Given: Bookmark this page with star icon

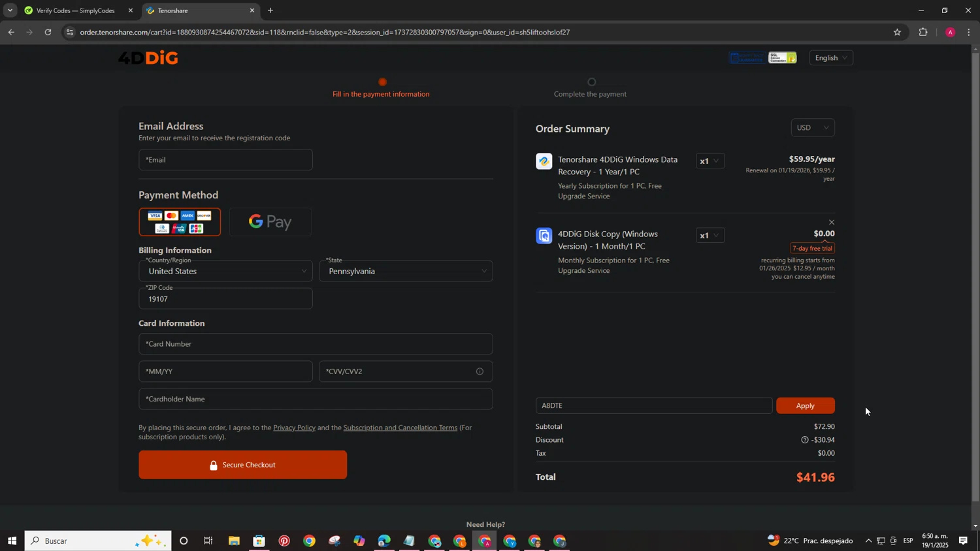Looking at the screenshot, I should pos(897,32).
